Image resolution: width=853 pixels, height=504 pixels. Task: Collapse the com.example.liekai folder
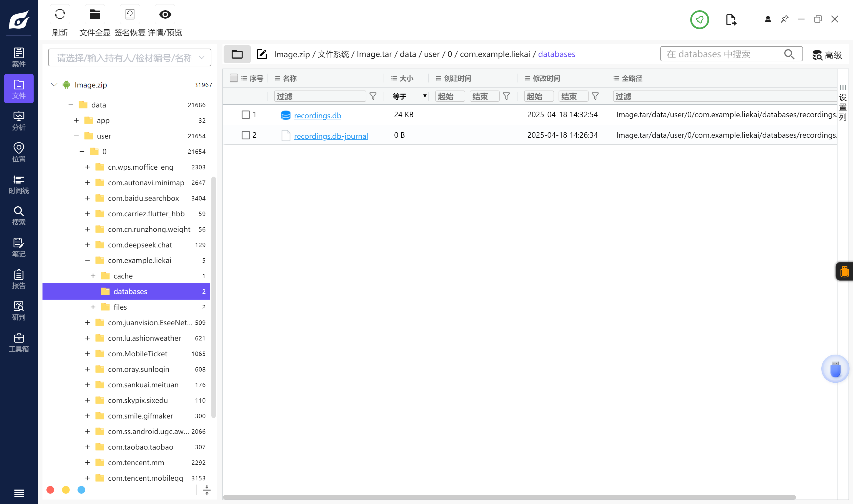[x=87, y=260]
